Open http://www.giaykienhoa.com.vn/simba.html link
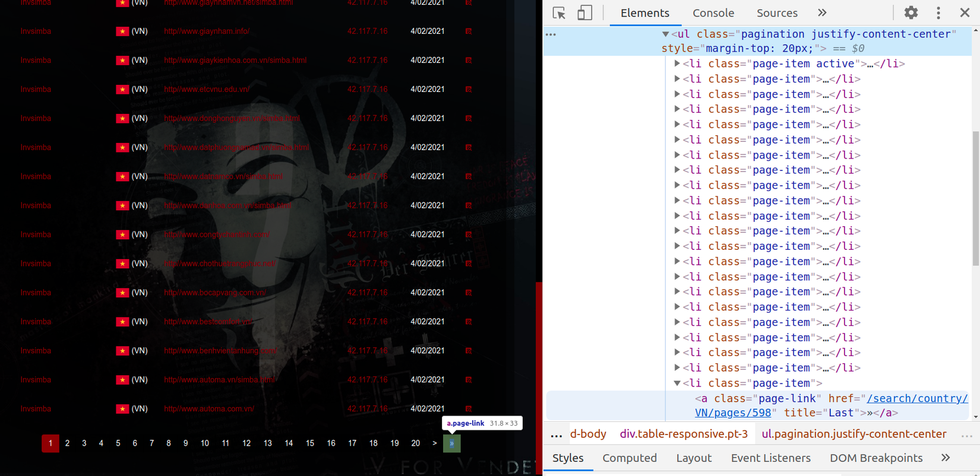The height and width of the screenshot is (476, 980). pyautogui.click(x=235, y=61)
